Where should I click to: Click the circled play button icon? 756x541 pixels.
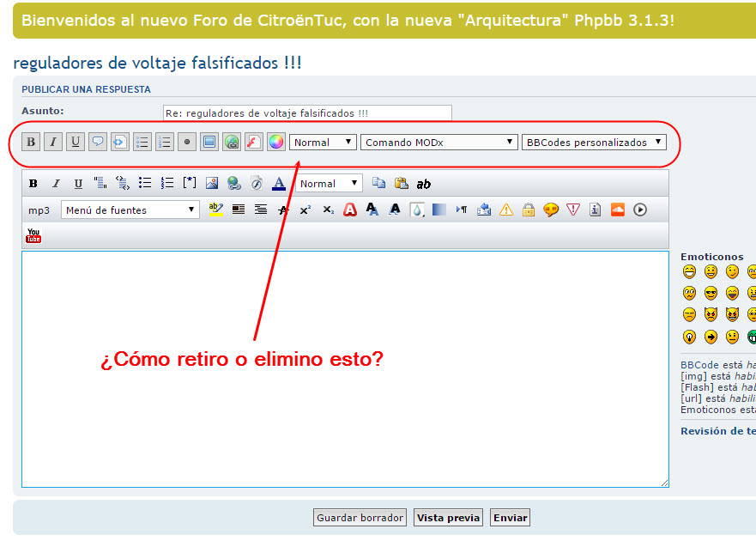coord(640,210)
